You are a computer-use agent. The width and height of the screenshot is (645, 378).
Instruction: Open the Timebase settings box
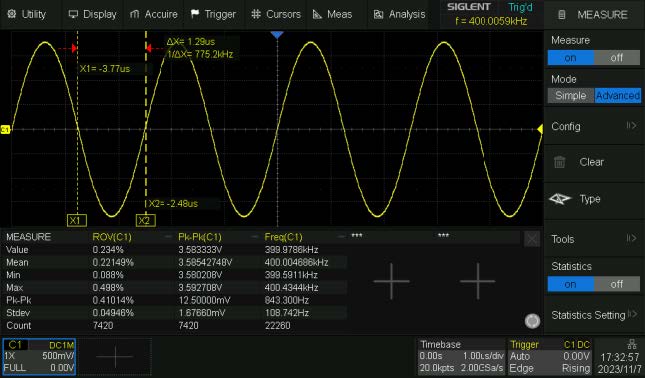[x=462, y=356]
